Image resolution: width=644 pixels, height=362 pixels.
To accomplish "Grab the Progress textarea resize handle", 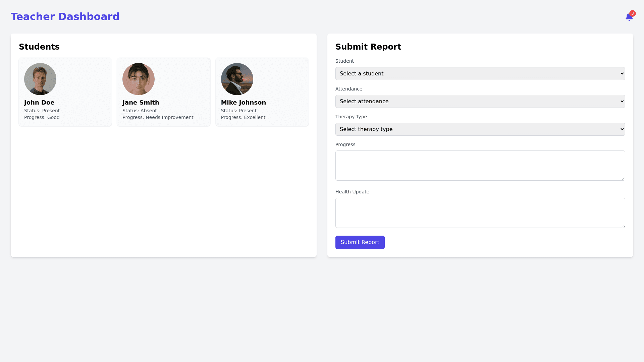I will [x=623, y=179].
